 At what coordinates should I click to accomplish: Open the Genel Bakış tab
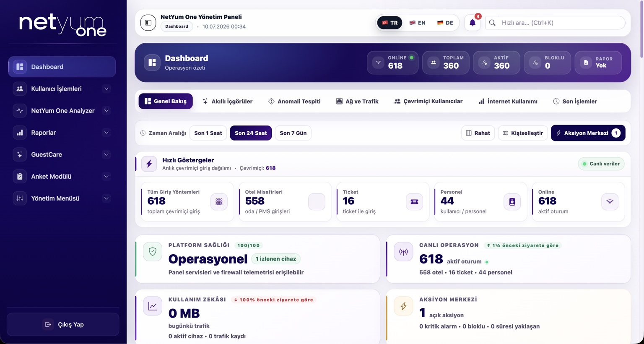(166, 101)
